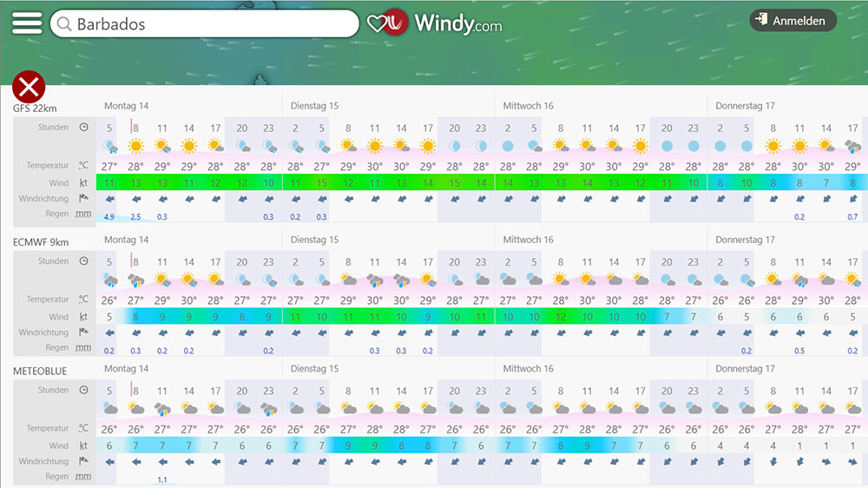Open the hamburger main menu

tap(26, 23)
